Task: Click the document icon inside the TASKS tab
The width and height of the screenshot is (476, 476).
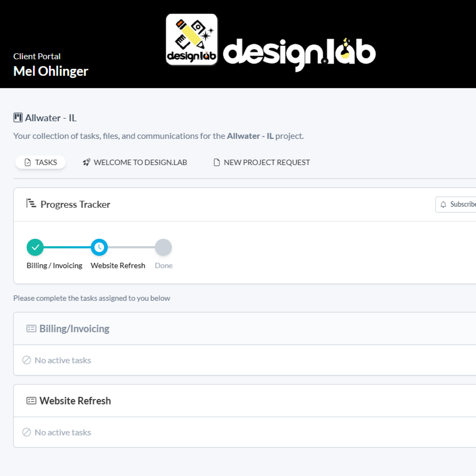Action: [x=26, y=162]
